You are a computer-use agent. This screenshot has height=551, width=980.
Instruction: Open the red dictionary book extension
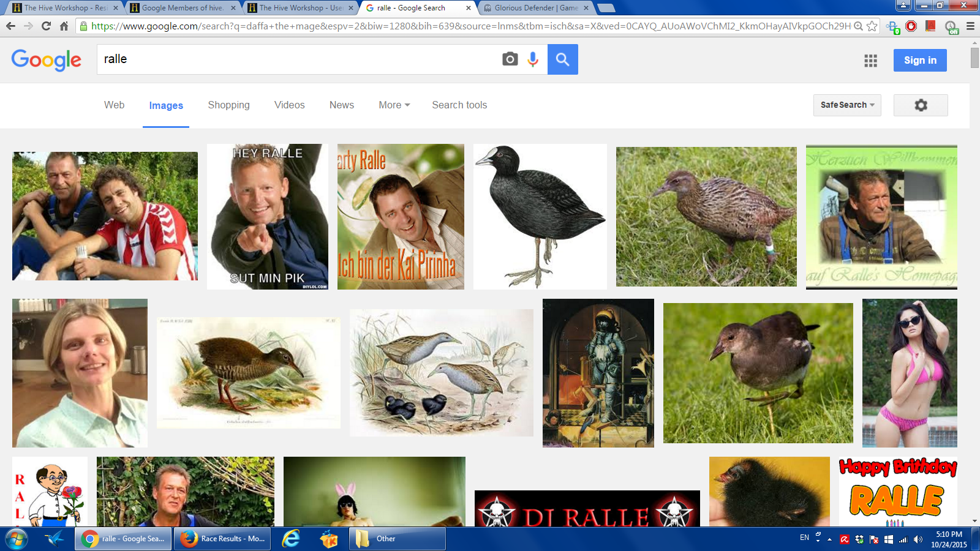930,26
